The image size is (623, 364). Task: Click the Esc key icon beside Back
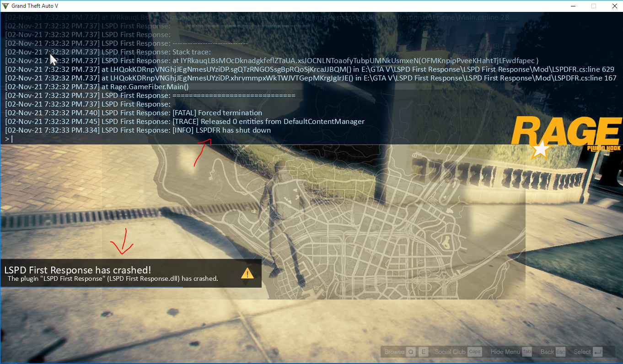(561, 352)
